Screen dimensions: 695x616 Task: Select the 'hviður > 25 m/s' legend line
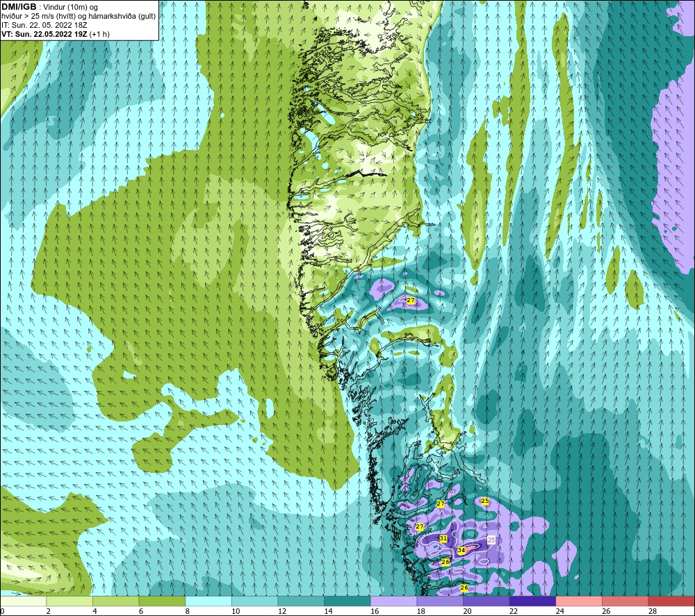(79, 17)
